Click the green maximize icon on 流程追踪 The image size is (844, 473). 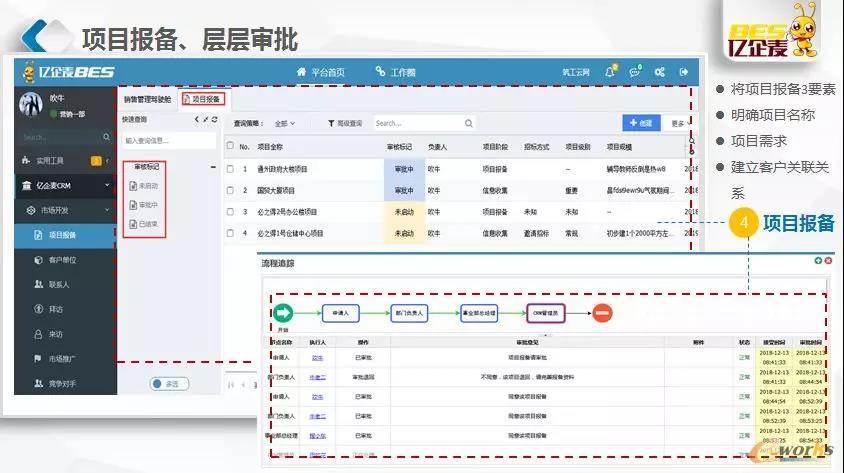[x=818, y=260]
